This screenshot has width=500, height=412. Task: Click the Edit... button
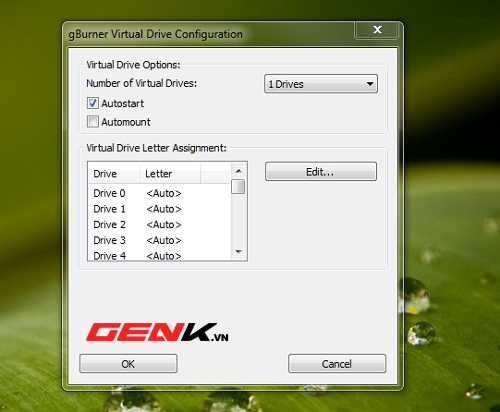[x=321, y=172]
